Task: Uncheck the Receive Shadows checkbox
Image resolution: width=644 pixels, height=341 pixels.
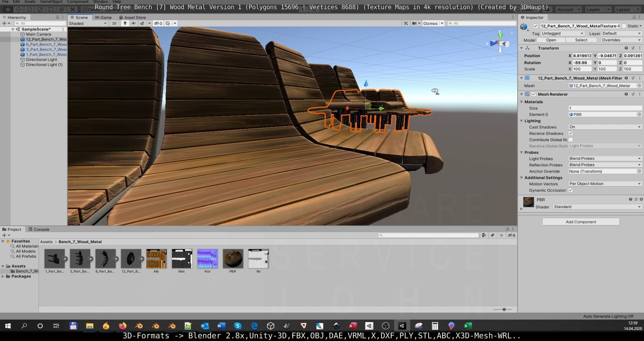Action: pyautogui.click(x=571, y=133)
